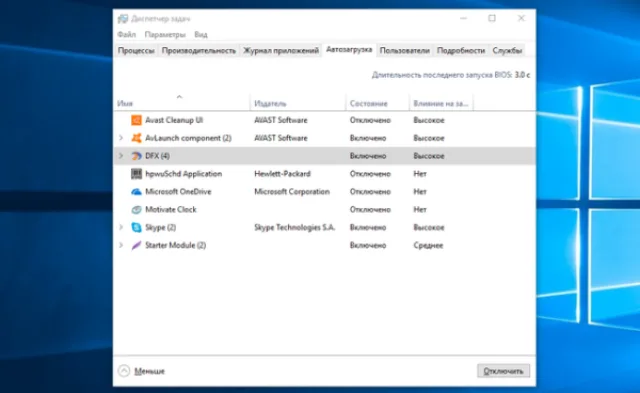
Task: Click Отключено status in Motivate Clock row
Action: coord(370,210)
